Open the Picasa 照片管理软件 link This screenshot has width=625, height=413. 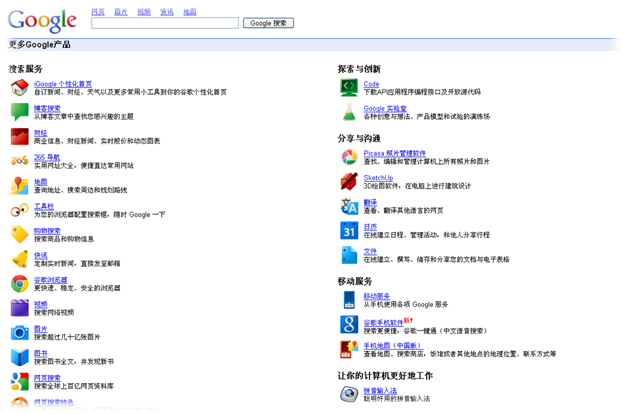click(395, 153)
